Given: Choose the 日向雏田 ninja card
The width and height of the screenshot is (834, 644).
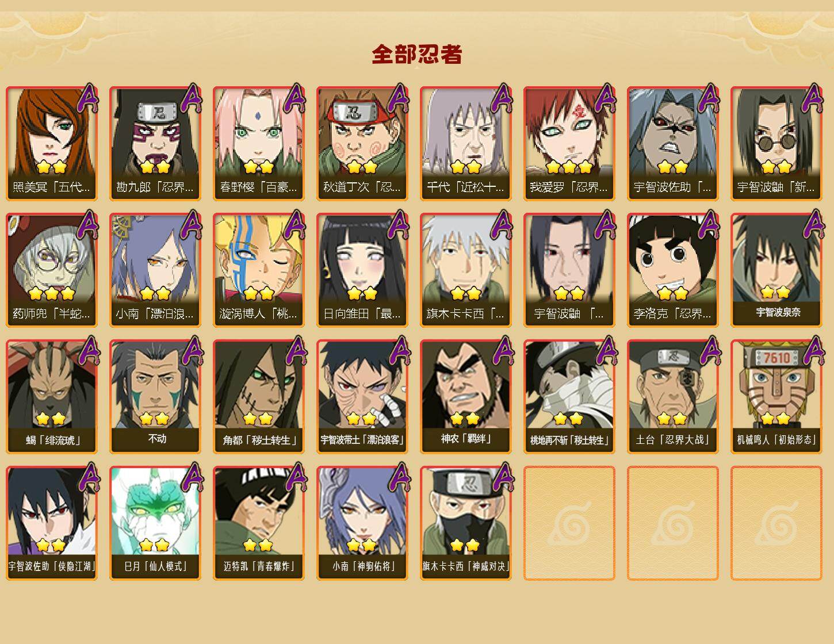Looking at the screenshot, I should (362, 270).
